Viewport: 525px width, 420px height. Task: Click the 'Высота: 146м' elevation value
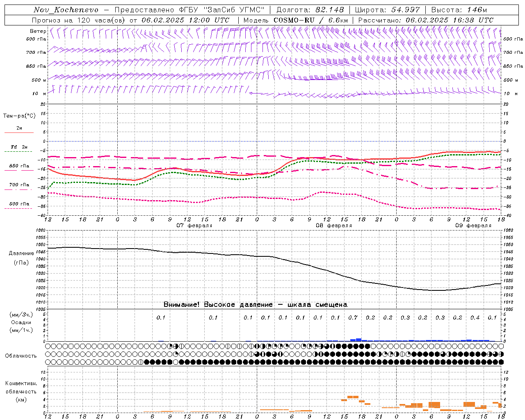pos(459,10)
